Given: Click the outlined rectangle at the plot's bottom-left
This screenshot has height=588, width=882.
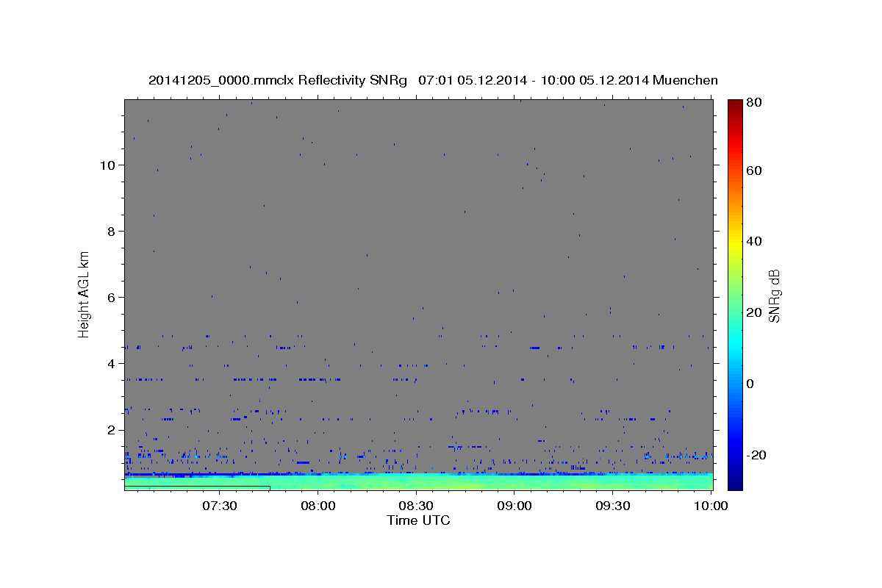Looking at the screenshot, I should click(197, 488).
